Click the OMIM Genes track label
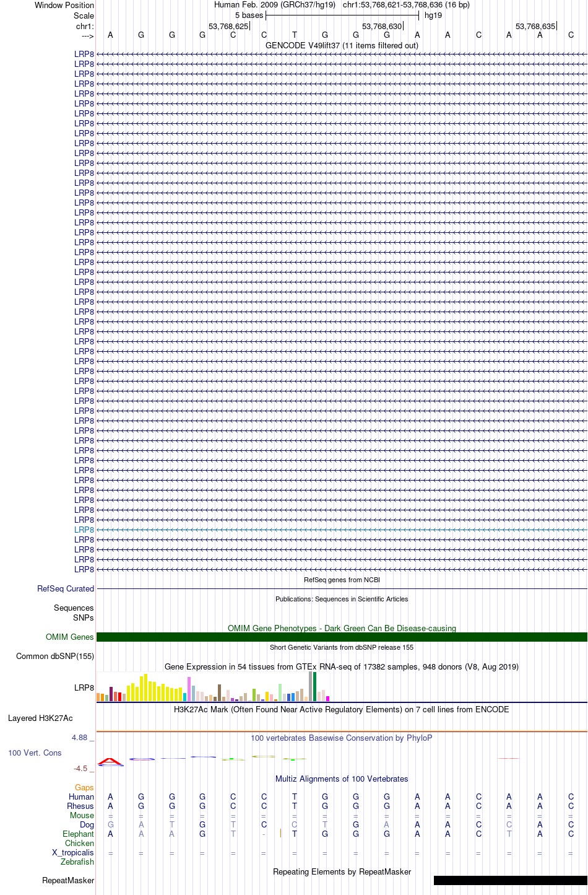The width and height of the screenshot is (588, 895). pyautogui.click(x=70, y=637)
